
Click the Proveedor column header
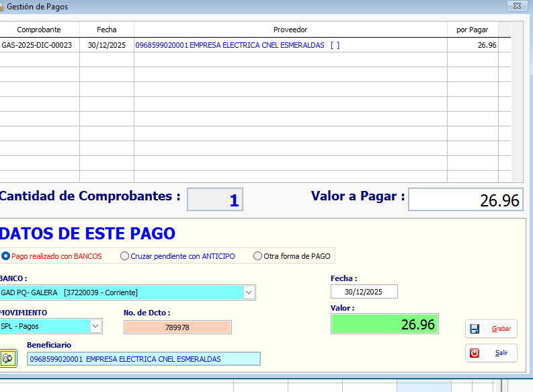tap(290, 30)
